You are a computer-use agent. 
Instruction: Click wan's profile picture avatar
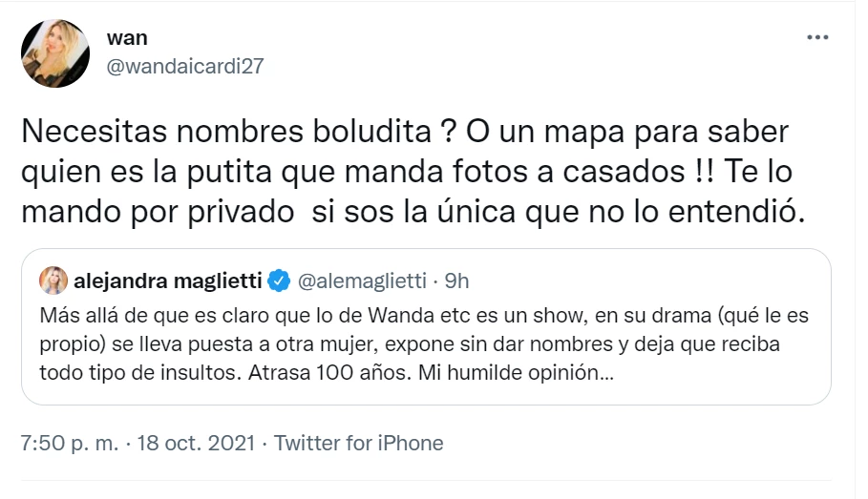[x=55, y=53]
